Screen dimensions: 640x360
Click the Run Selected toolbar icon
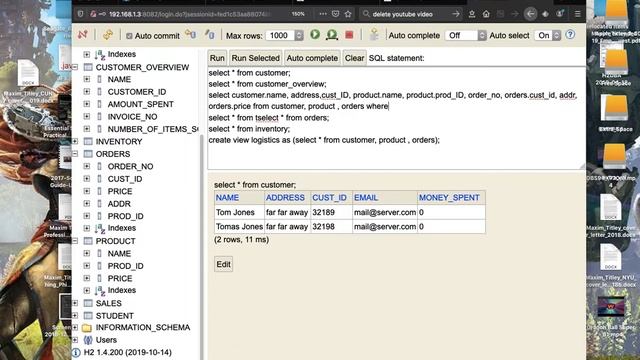pyautogui.click(x=332, y=35)
